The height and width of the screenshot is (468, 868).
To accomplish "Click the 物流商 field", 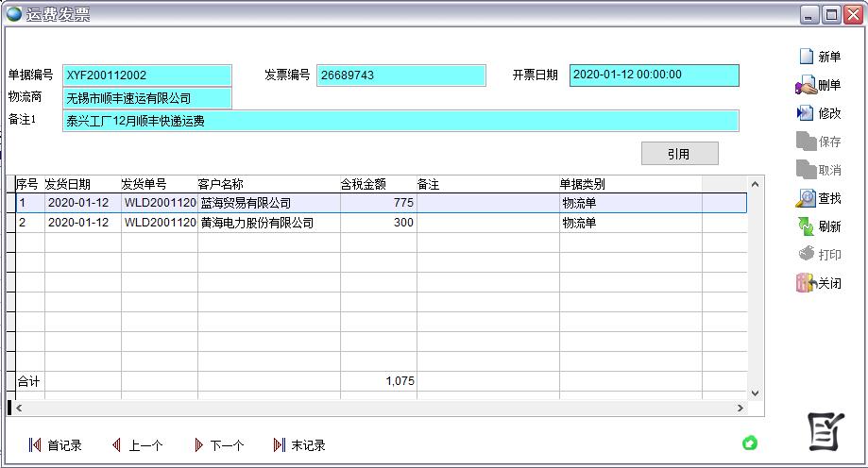I will point(147,98).
